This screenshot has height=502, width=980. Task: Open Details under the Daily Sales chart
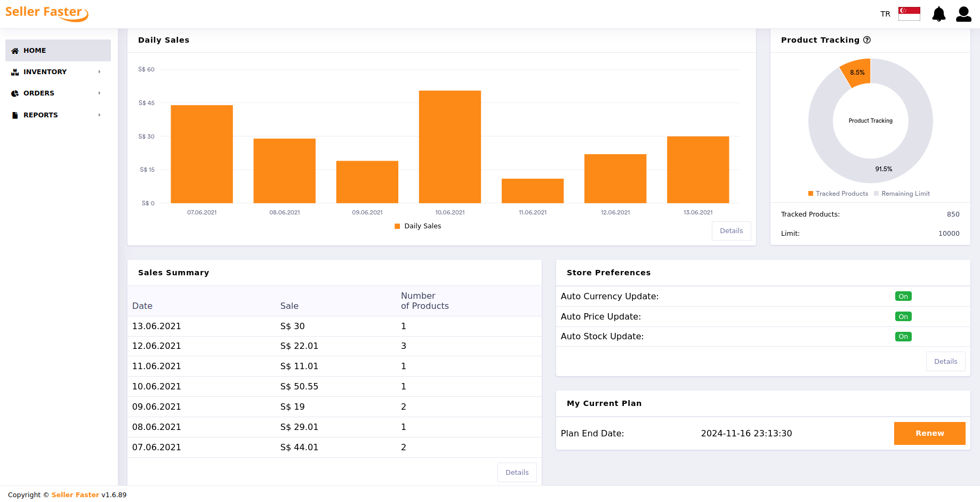tap(731, 231)
